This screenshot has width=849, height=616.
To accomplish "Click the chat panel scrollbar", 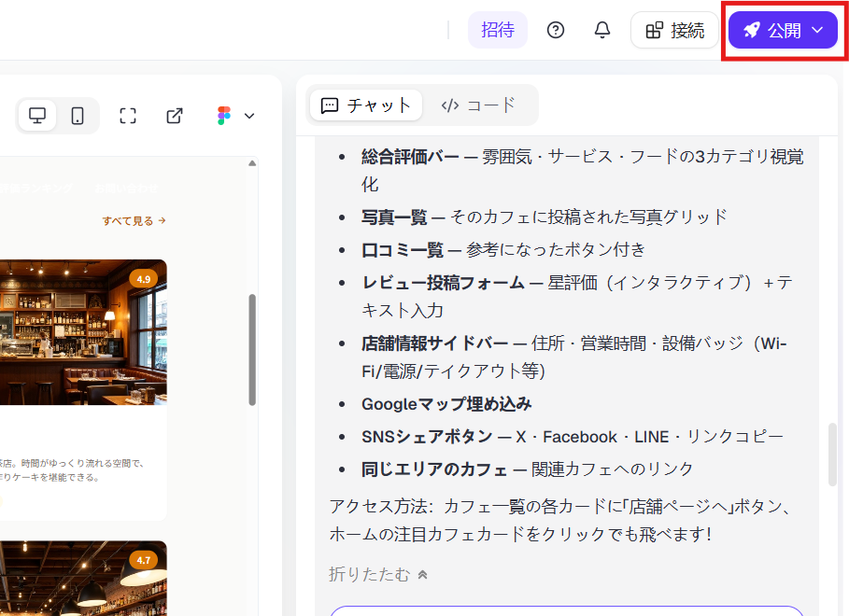I will 833,455.
